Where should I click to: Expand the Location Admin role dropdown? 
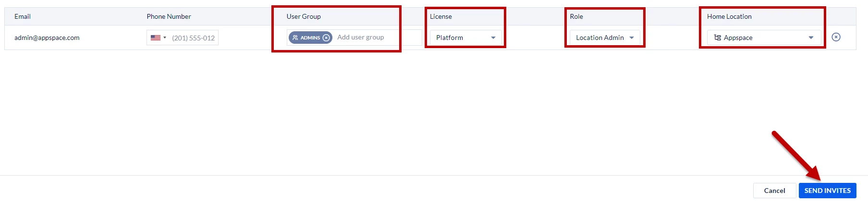point(605,38)
